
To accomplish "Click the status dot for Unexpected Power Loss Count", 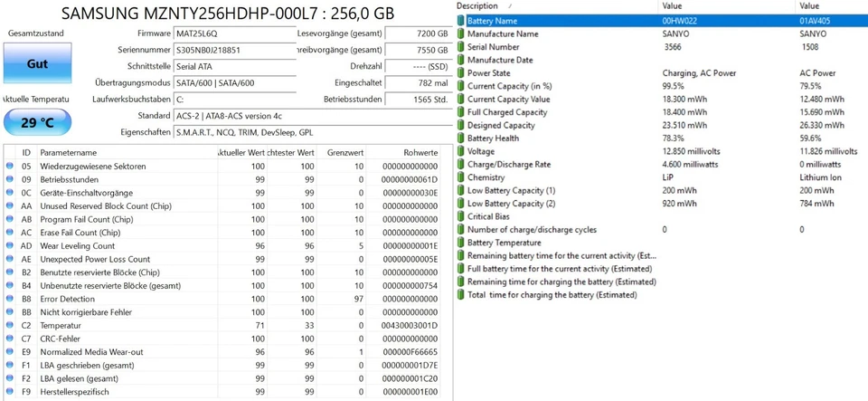I will point(9,259).
